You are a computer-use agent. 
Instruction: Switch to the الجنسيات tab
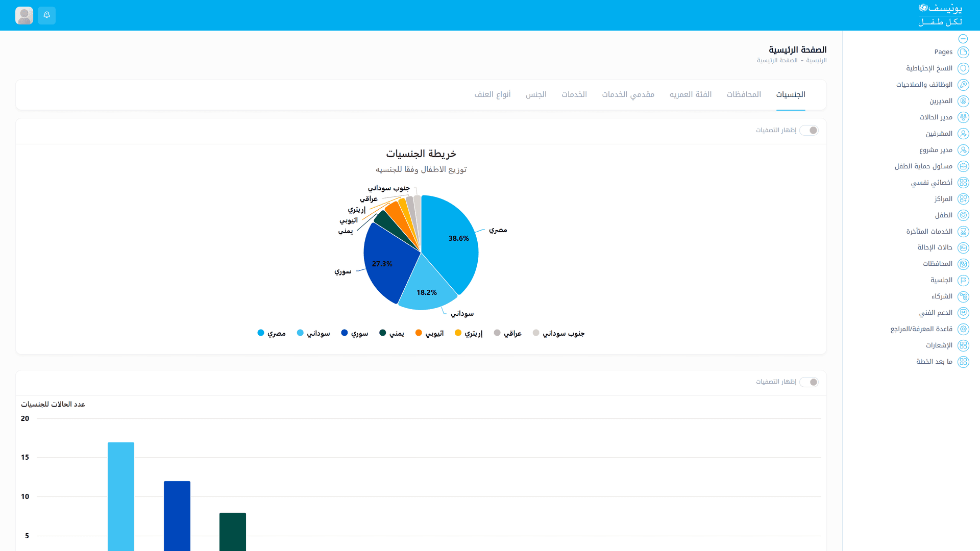tap(791, 95)
